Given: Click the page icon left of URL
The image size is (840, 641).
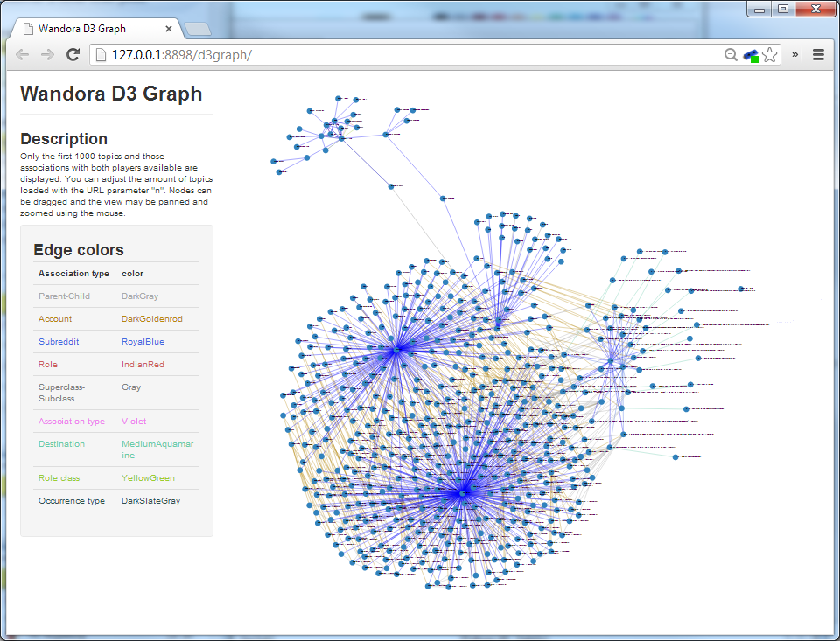Looking at the screenshot, I should 101,55.
